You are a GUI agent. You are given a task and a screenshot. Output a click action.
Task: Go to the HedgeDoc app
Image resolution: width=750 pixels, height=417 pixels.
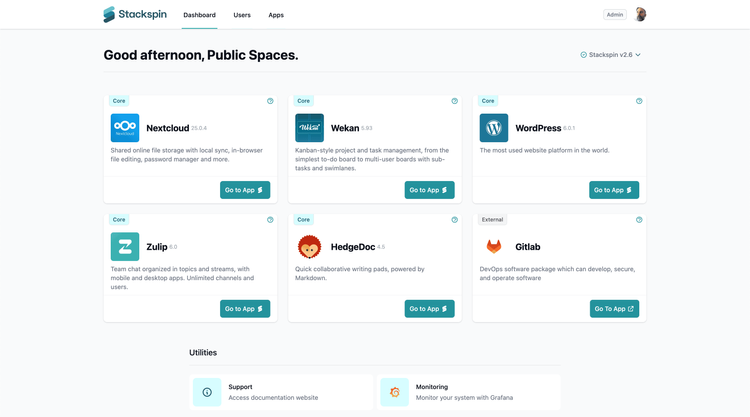pos(430,308)
